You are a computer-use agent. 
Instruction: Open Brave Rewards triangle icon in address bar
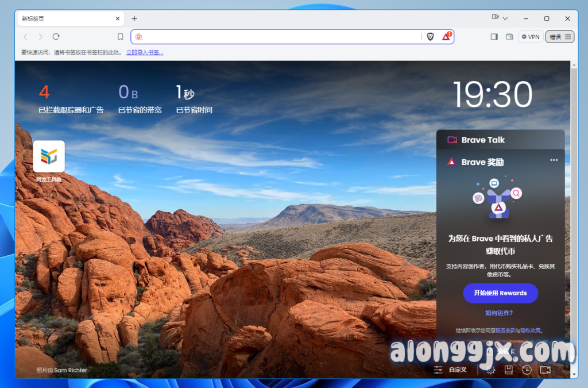tap(446, 37)
